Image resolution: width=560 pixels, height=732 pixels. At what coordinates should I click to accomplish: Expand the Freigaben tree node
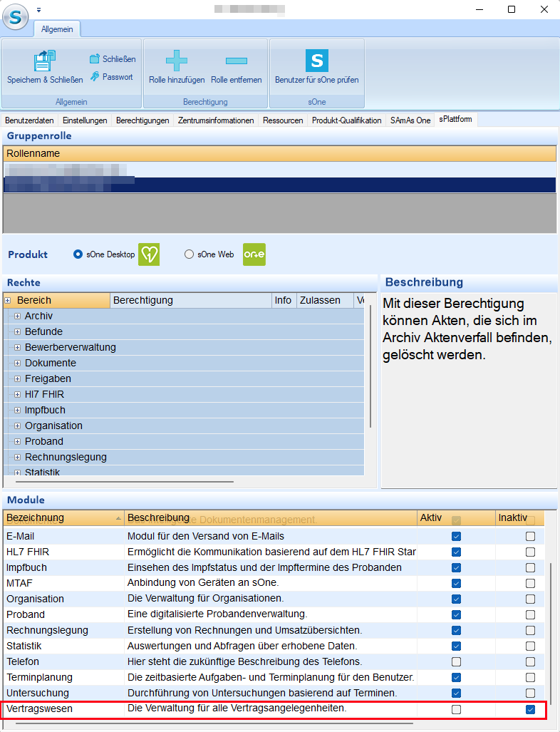click(17, 378)
